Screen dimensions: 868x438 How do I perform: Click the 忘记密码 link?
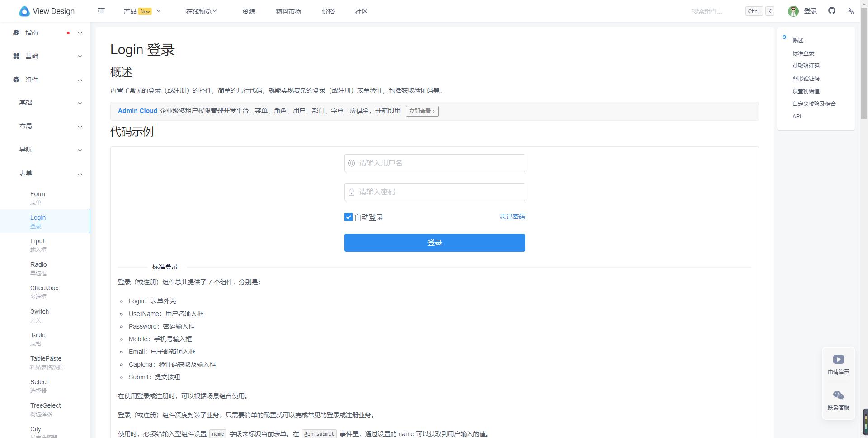coord(512,217)
